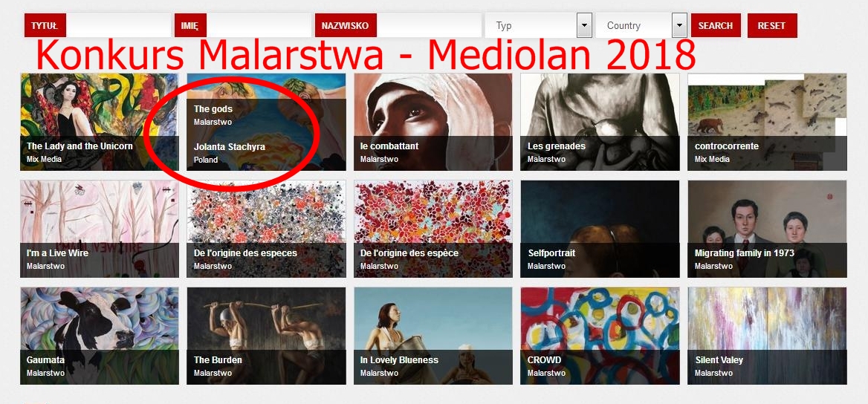View In Lovely Blueness painting
This screenshot has width=868, height=404.
click(x=433, y=336)
